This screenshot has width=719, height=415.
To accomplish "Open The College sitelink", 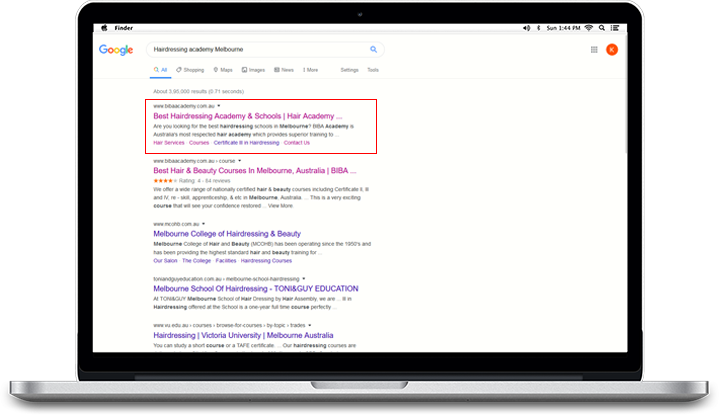I will point(196,260).
